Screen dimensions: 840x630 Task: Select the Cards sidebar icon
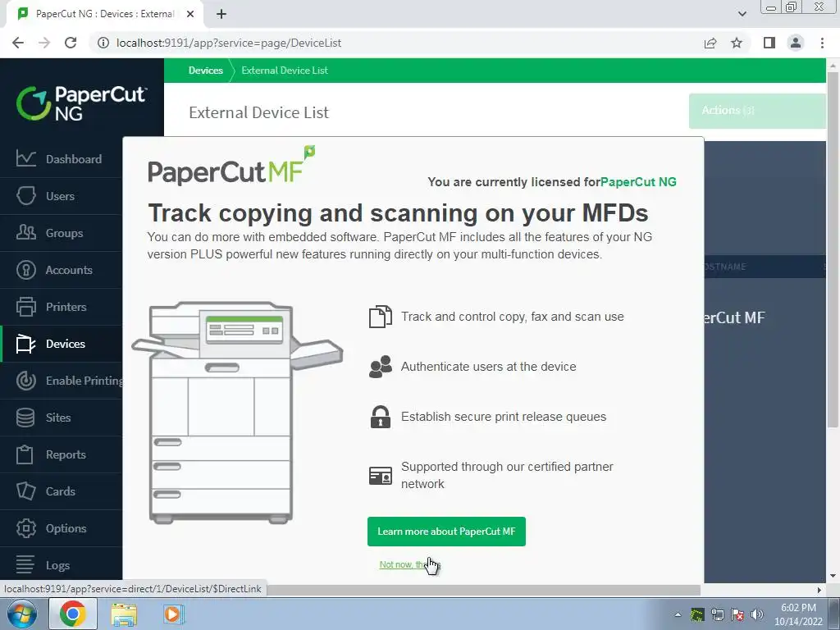pyautogui.click(x=25, y=491)
